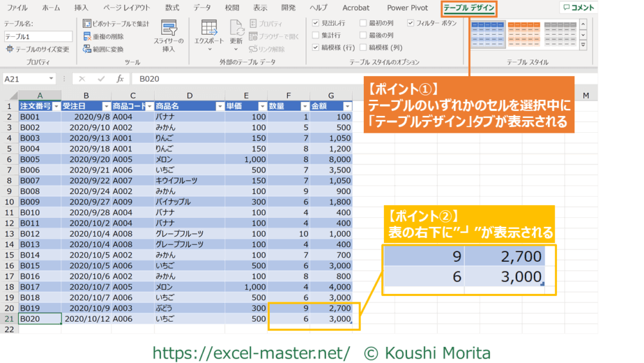Open the 商品名 column filter dropdown
644x363 pixels.
pyautogui.click(x=220, y=106)
